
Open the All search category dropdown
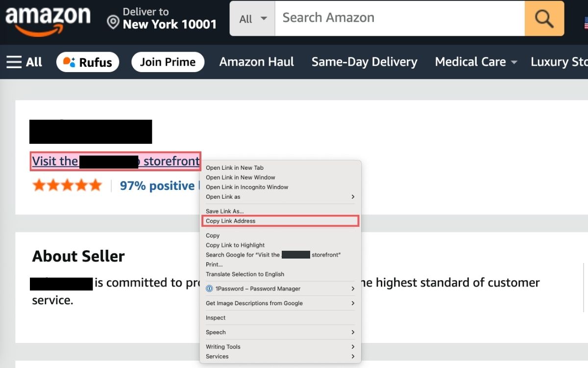252,19
